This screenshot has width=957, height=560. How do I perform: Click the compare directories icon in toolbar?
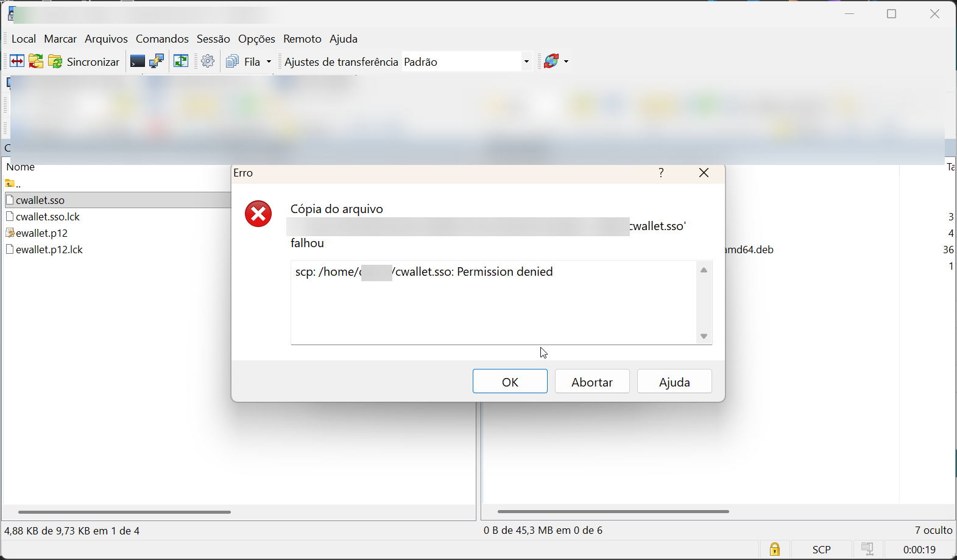17,61
